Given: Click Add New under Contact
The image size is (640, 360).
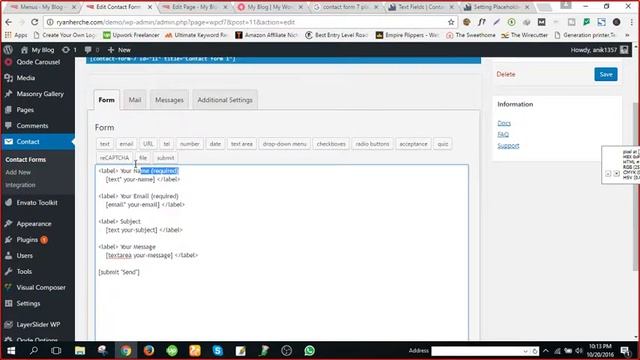Looking at the screenshot, I should tap(18, 172).
